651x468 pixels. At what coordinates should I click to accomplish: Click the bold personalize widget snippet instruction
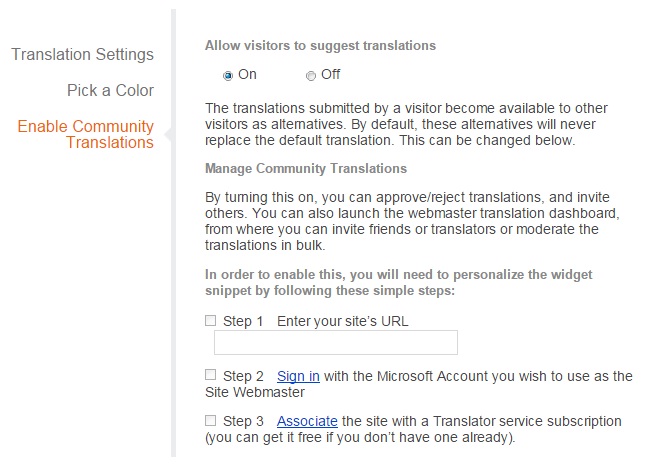coord(399,282)
